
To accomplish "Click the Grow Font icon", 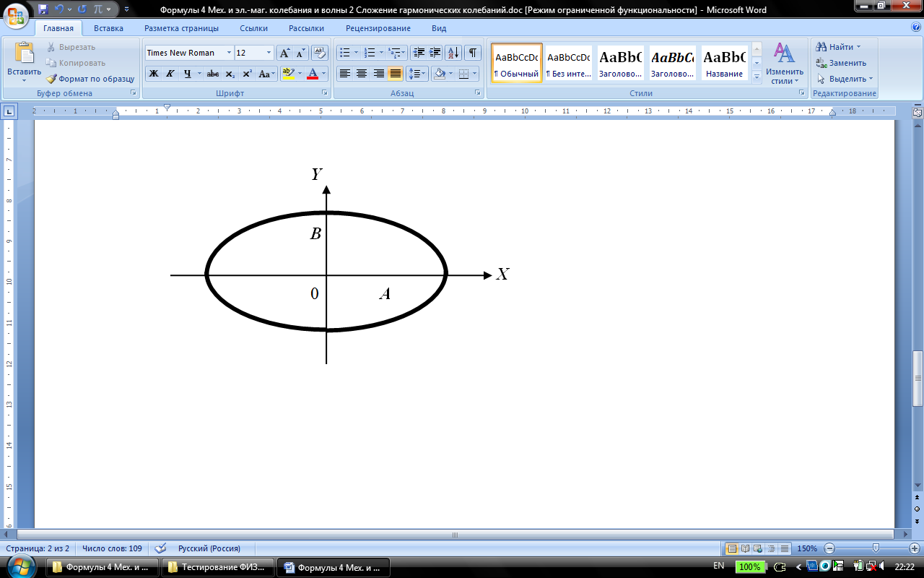I will (x=284, y=53).
